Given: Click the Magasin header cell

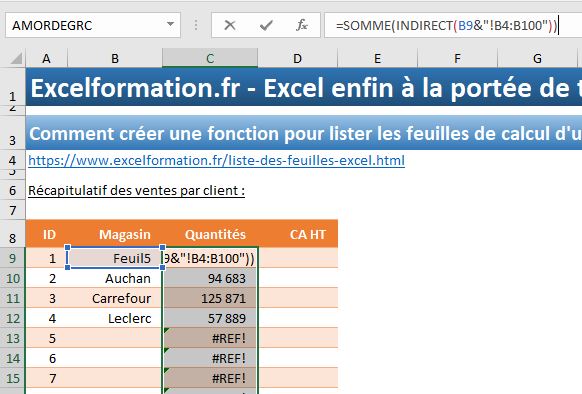Looking at the screenshot, I should pos(115,234).
